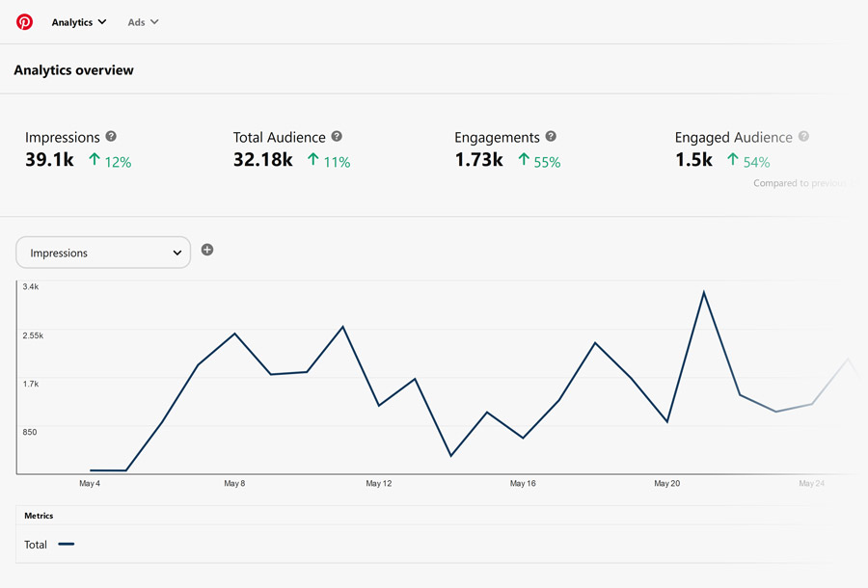Click the 39.1k impressions value
Viewport: 868px width, 588px height.
pos(49,160)
